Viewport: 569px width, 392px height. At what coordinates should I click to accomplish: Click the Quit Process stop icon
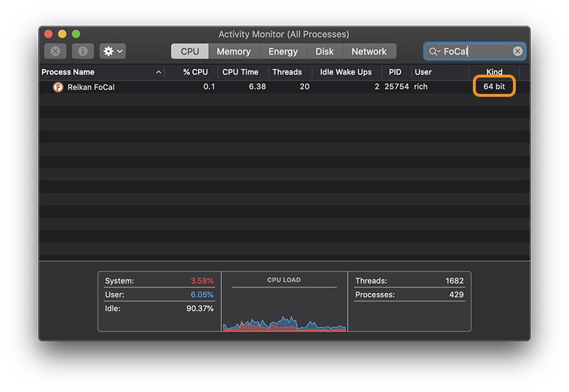55,51
